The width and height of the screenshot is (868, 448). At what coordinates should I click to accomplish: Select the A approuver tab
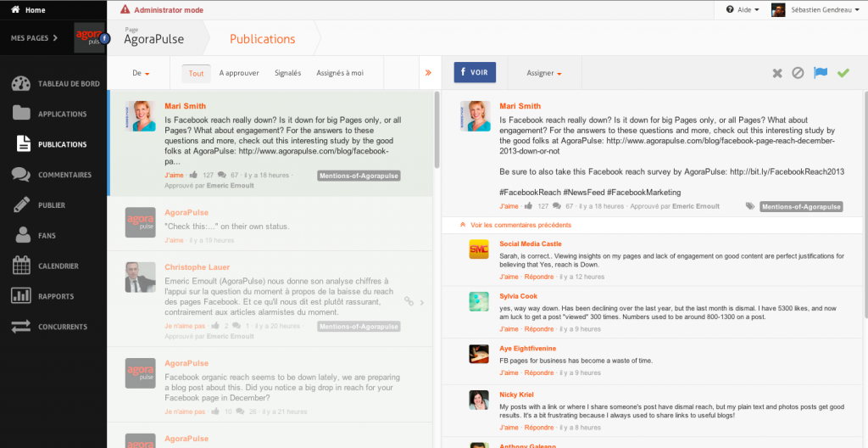click(x=239, y=73)
